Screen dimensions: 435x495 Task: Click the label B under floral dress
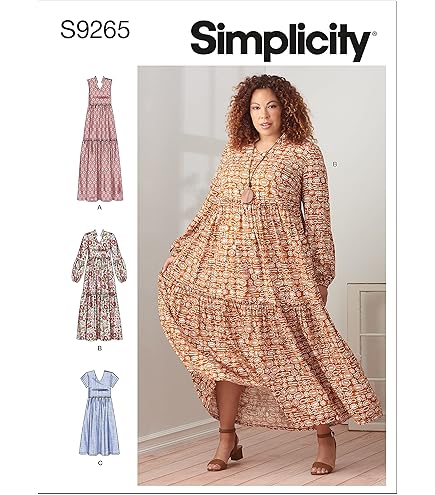(99, 348)
